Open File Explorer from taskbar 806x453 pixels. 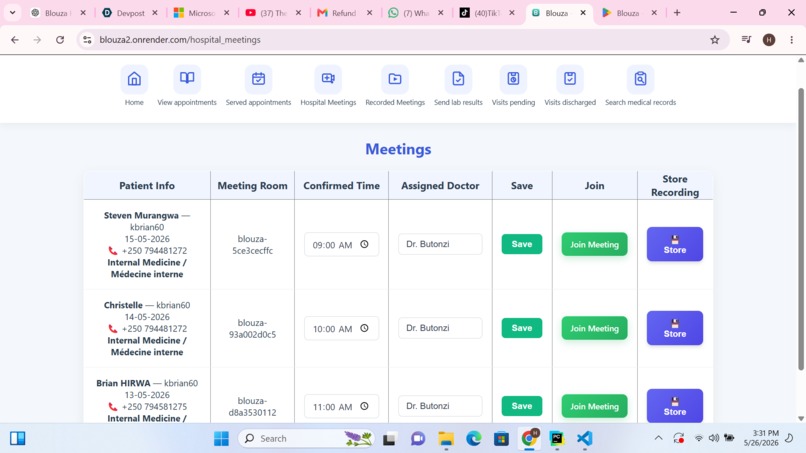click(446, 439)
